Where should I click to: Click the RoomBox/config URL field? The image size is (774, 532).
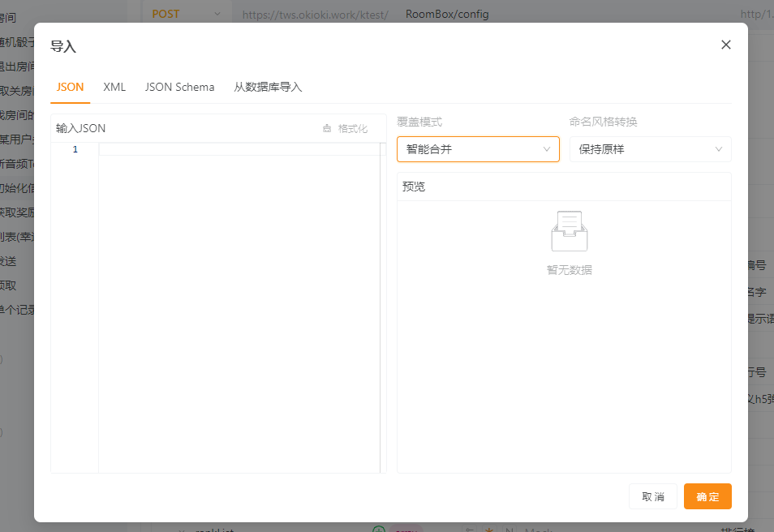(x=446, y=14)
